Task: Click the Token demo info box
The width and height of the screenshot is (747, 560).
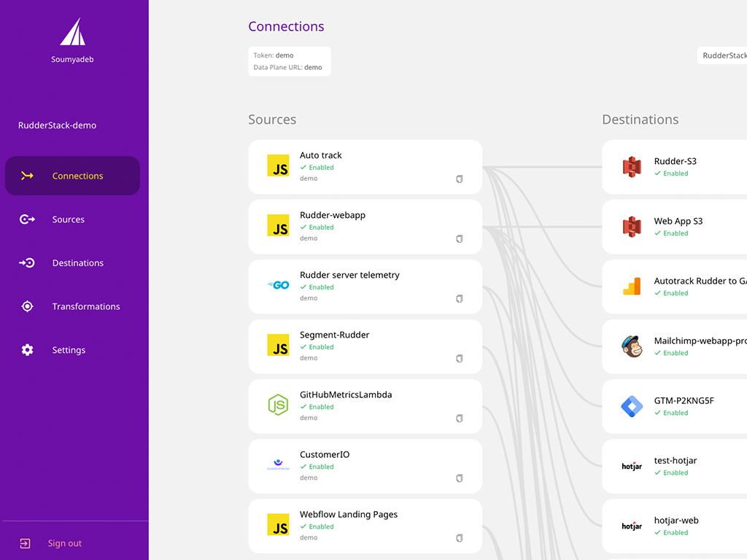Action: 290,61
